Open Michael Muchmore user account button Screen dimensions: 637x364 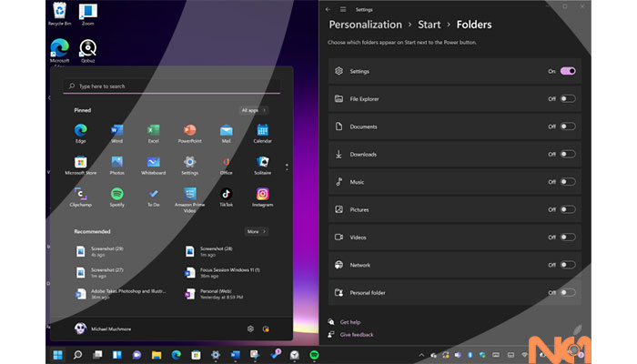(x=103, y=329)
